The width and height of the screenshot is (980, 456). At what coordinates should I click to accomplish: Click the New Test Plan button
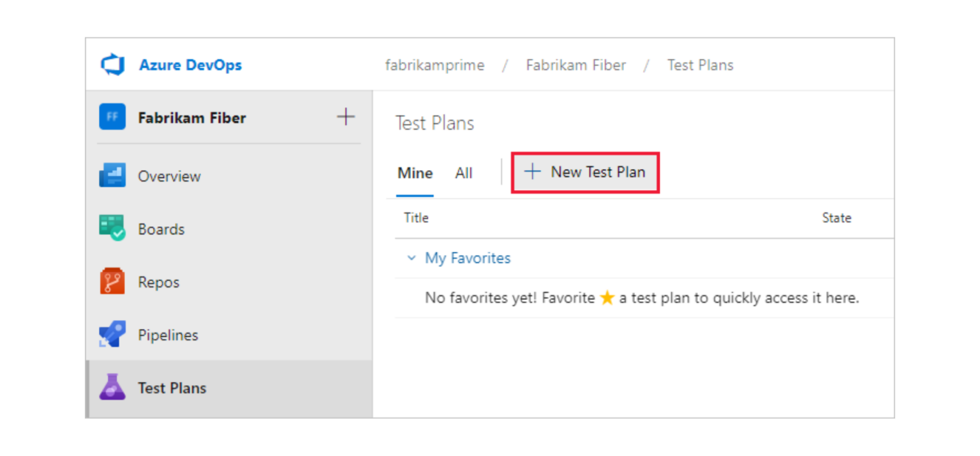pyautogui.click(x=585, y=172)
